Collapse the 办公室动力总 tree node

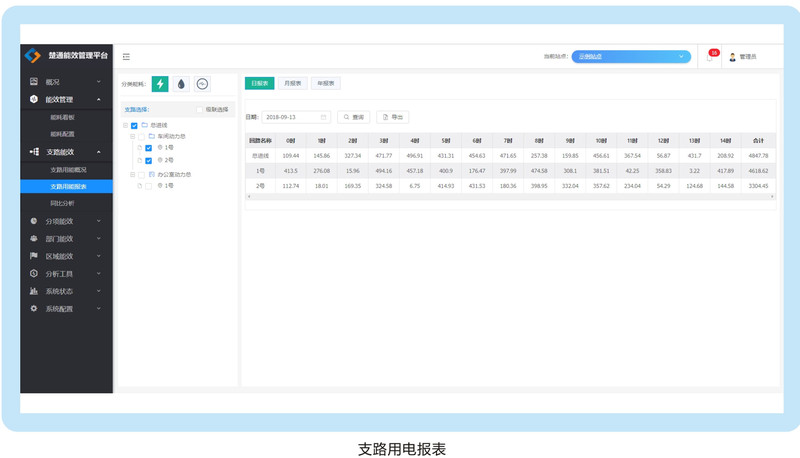point(133,175)
